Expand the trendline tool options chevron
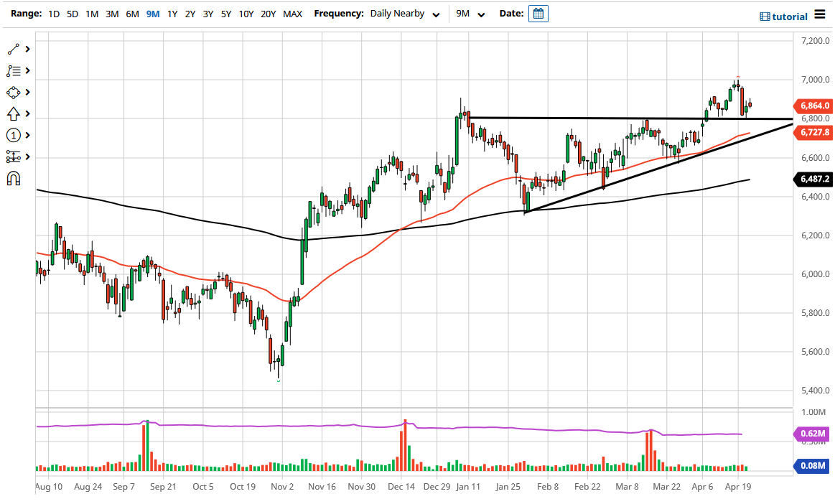The width and height of the screenshot is (835, 504). [x=29, y=49]
